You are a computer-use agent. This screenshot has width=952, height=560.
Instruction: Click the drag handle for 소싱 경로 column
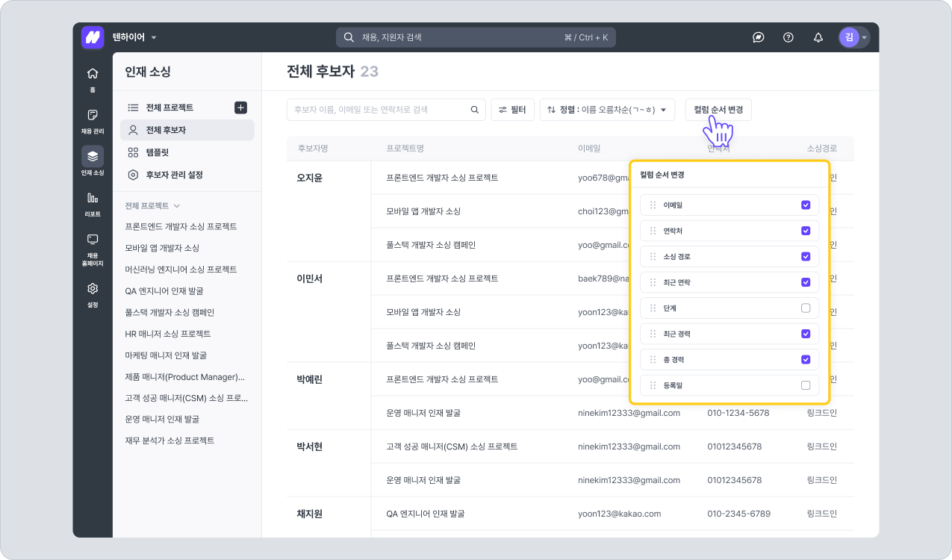click(x=653, y=256)
